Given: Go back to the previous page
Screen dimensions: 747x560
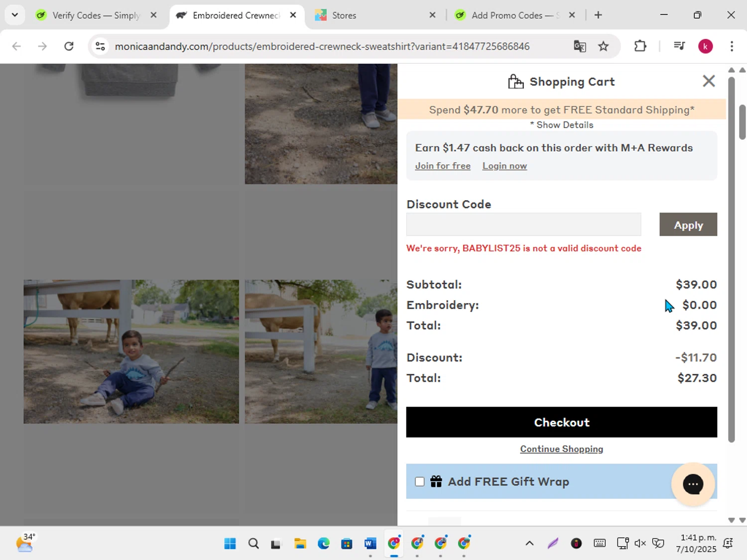Looking at the screenshot, I should 16,46.
